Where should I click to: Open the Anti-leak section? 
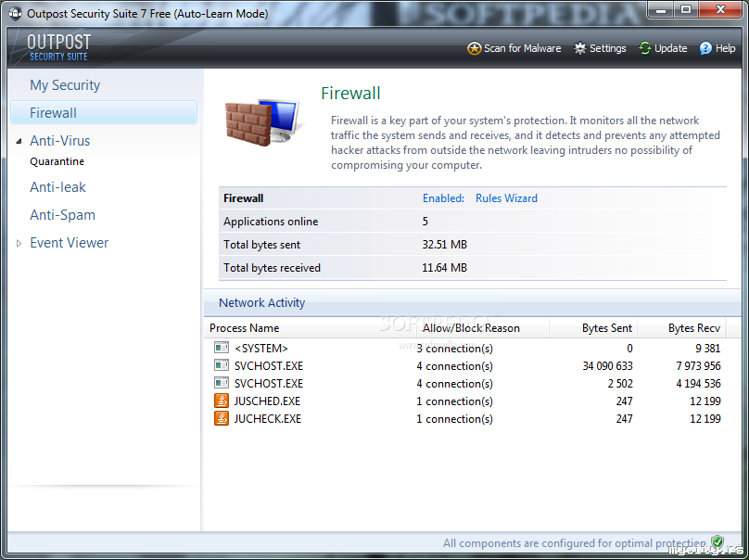57,187
